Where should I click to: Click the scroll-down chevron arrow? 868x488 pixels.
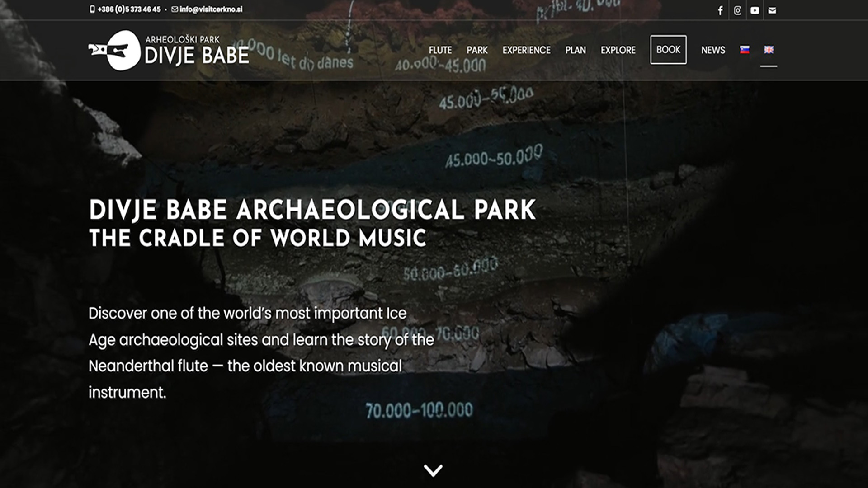click(433, 470)
